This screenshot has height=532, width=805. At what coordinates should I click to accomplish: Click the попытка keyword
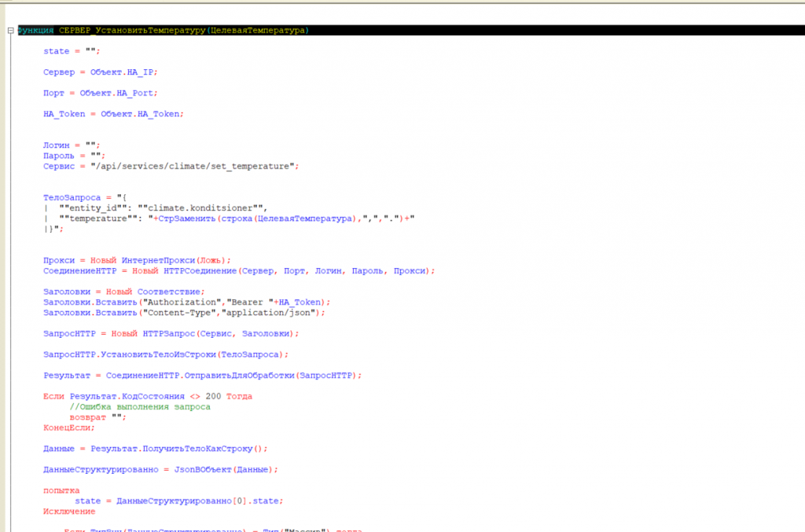pyautogui.click(x=61, y=491)
